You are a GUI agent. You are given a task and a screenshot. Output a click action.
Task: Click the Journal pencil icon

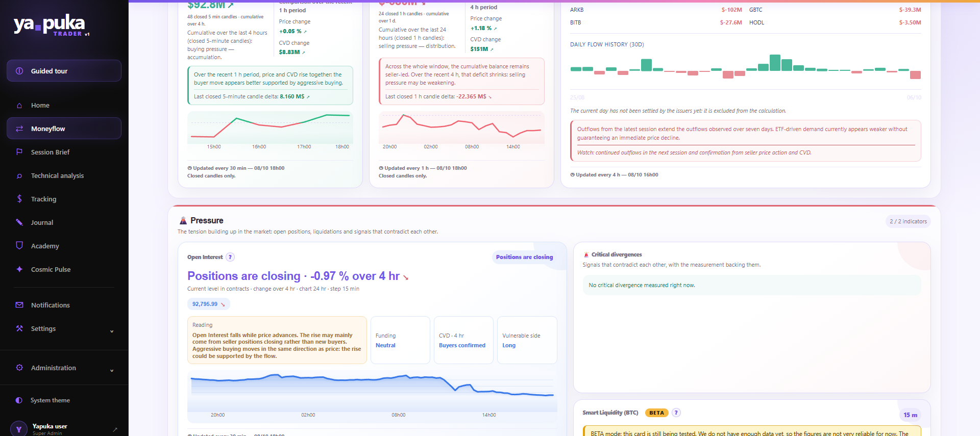19,222
